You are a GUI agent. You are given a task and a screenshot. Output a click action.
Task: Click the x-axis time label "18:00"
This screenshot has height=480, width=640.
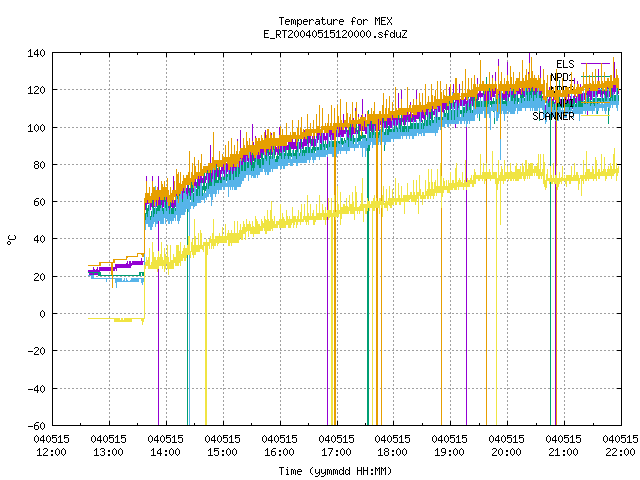coord(392,452)
